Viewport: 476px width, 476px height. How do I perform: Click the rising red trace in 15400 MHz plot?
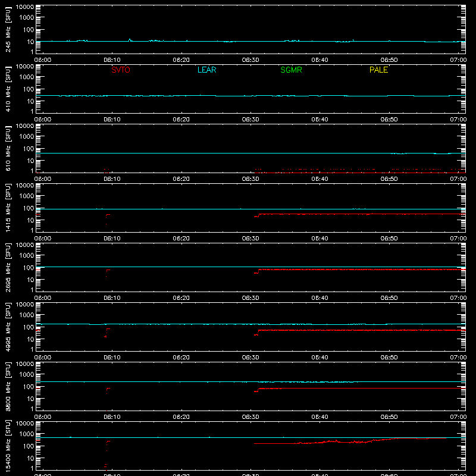tap(350, 441)
